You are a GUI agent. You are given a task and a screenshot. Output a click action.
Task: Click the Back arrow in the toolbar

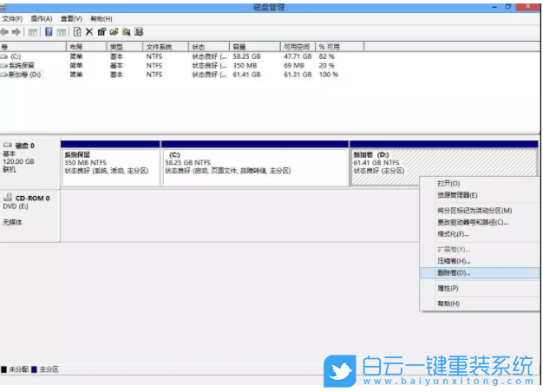click(x=6, y=31)
